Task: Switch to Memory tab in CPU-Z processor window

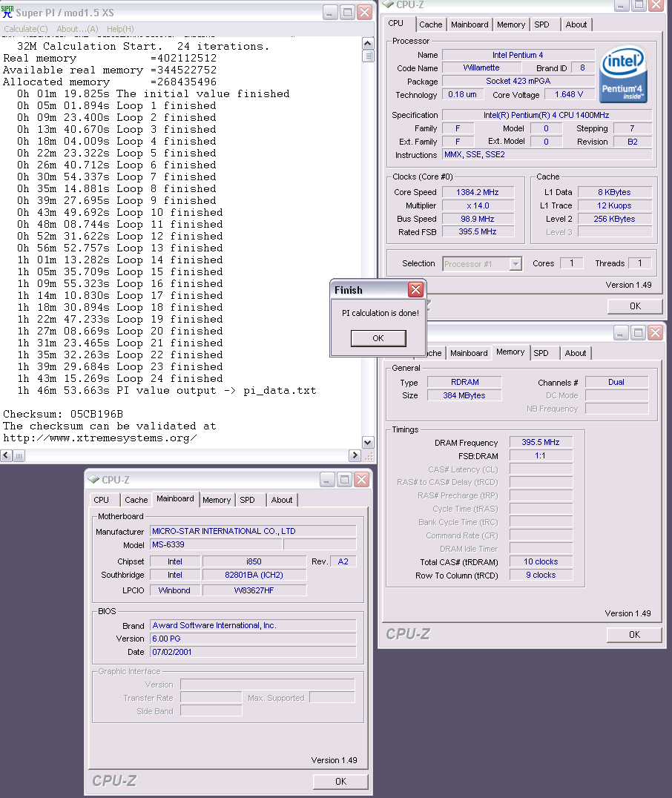Action: 510,24
